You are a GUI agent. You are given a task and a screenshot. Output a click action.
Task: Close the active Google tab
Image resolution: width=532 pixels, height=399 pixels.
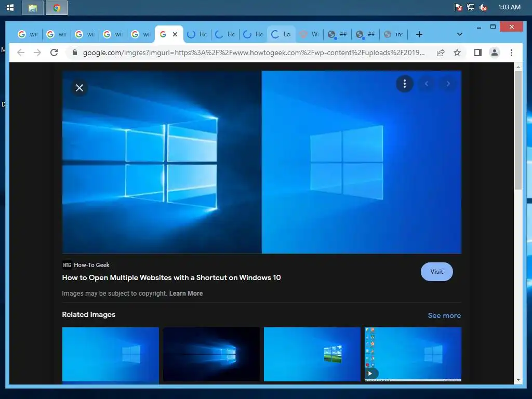point(175,34)
